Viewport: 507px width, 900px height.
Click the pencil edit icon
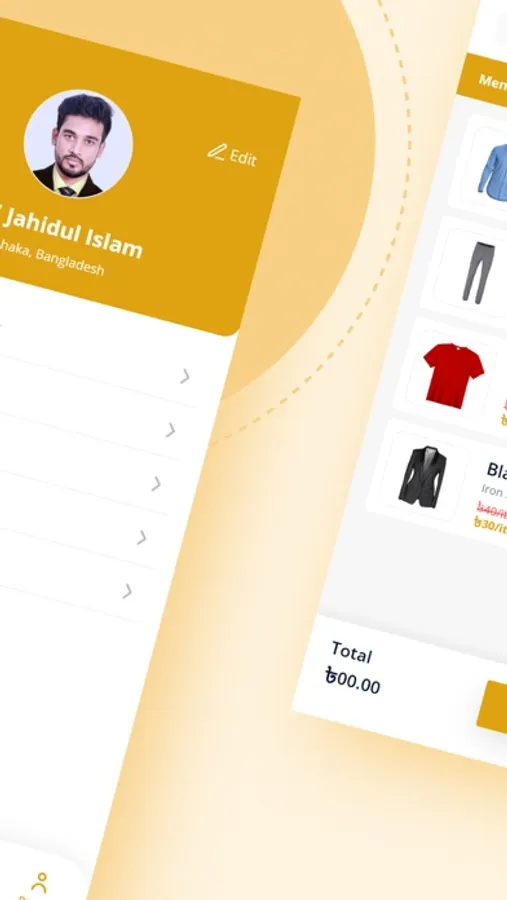(x=216, y=152)
